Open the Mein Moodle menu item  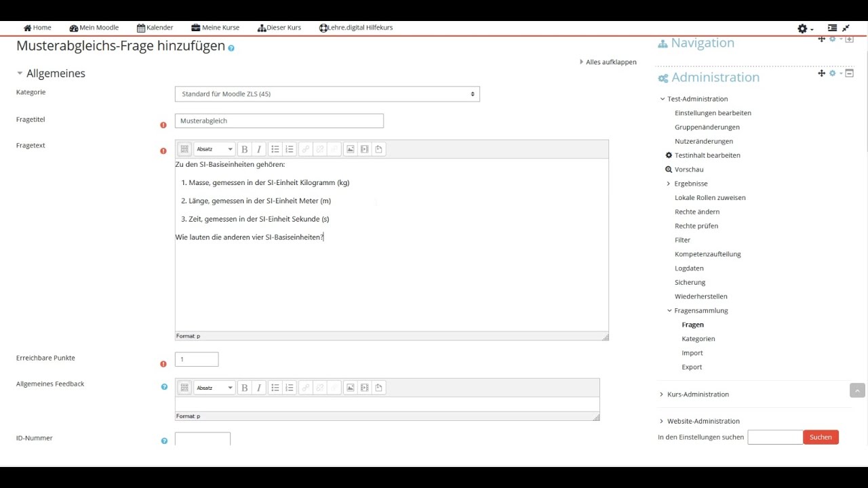tap(94, 28)
